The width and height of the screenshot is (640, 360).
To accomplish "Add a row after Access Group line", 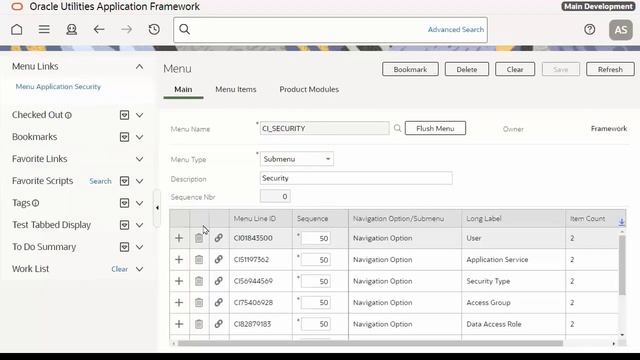I will point(179,302).
